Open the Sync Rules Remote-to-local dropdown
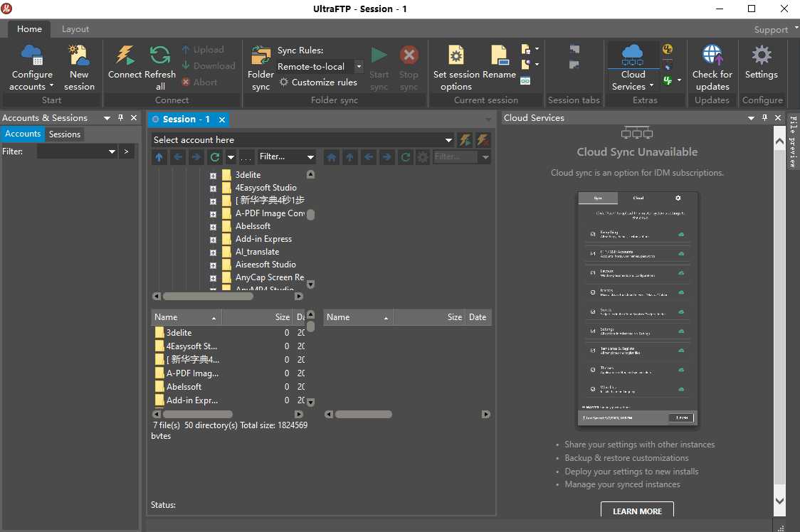The height and width of the screenshot is (532, 800). (359, 66)
